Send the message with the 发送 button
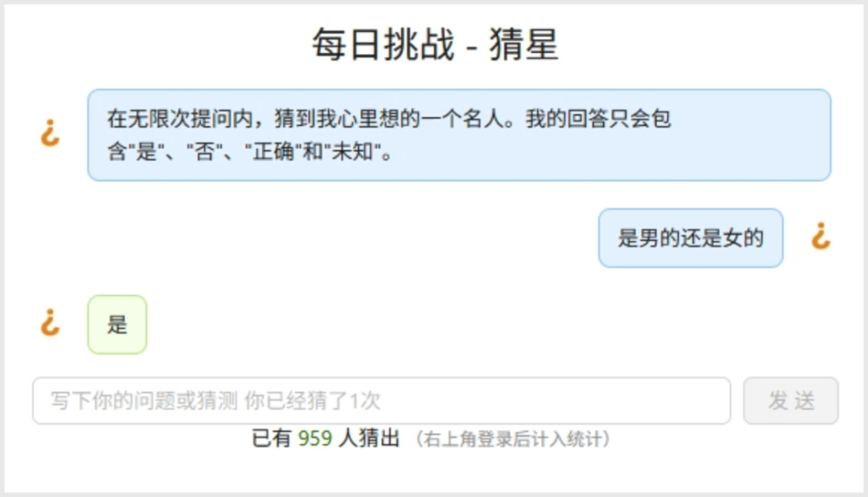The image size is (868, 497). click(x=791, y=401)
